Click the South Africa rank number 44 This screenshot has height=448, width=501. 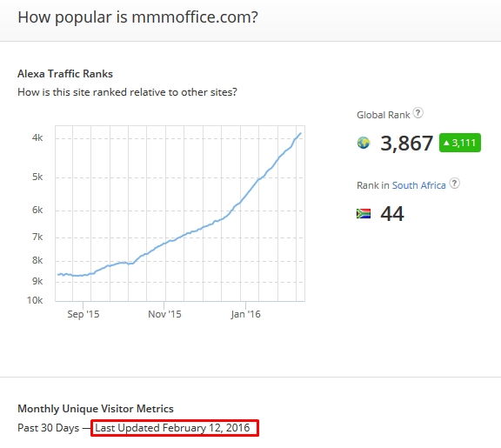click(392, 213)
